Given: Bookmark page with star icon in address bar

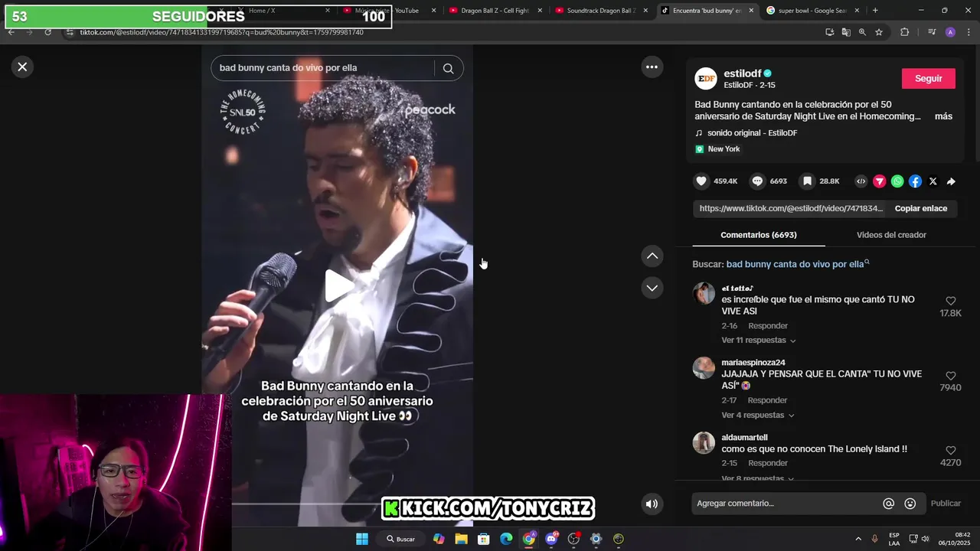Looking at the screenshot, I should point(879,32).
